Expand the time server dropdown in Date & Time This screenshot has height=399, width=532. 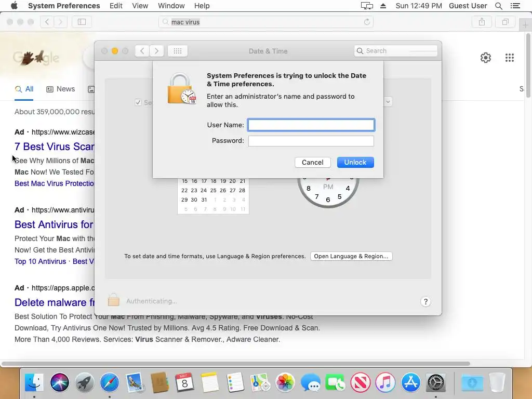click(388, 102)
